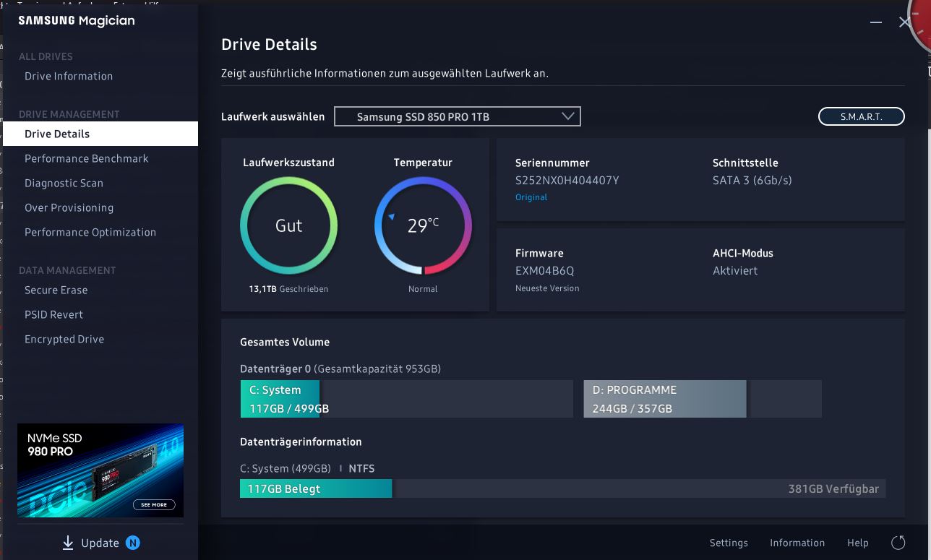This screenshot has width=931, height=560.
Task: Click Datenträger 0 capacity label
Action: click(340, 369)
